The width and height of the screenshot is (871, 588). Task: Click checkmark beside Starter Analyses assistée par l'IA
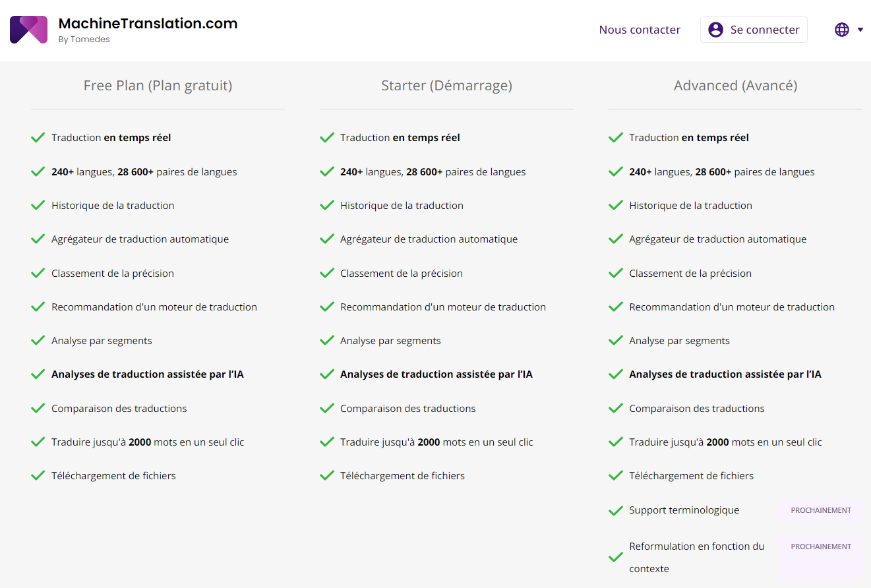point(327,374)
